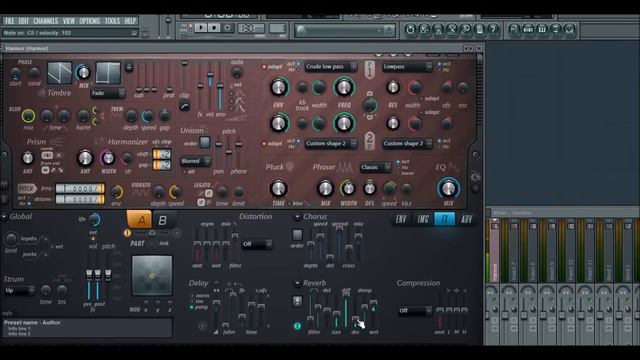Click the circular undo icon in the top toolbar
This screenshot has height=360, width=640.
(x=410, y=29)
